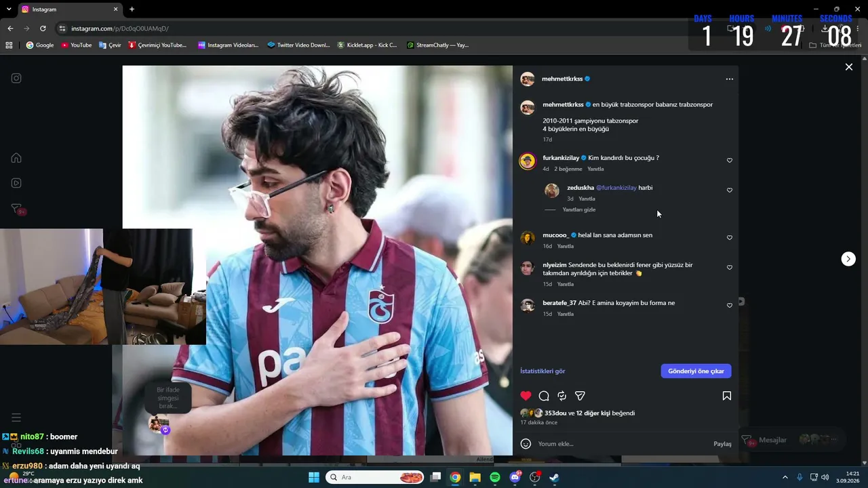The image size is (868, 488).
Task: Like furkankizilay's comment
Action: pos(730,161)
